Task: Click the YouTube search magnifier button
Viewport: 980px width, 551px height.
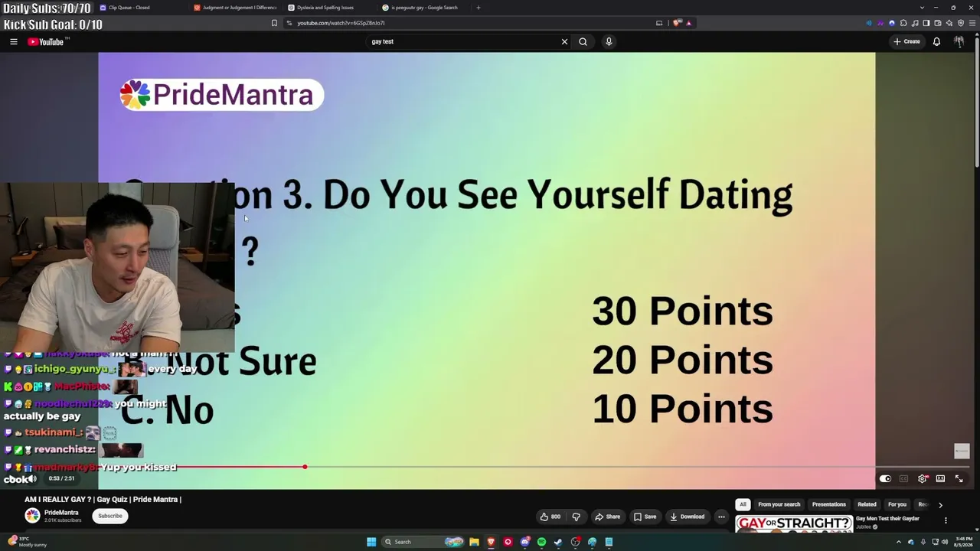Action: (583, 42)
